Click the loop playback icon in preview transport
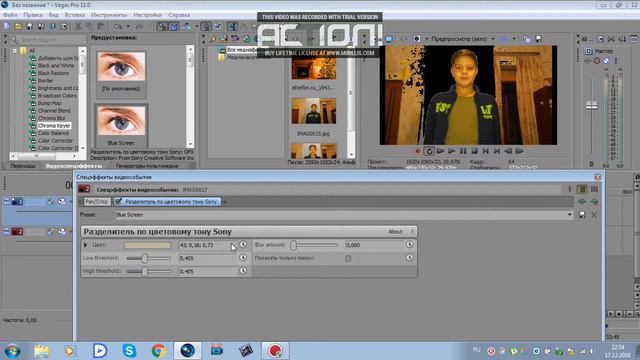This screenshot has width=640, height=360. 429,151
